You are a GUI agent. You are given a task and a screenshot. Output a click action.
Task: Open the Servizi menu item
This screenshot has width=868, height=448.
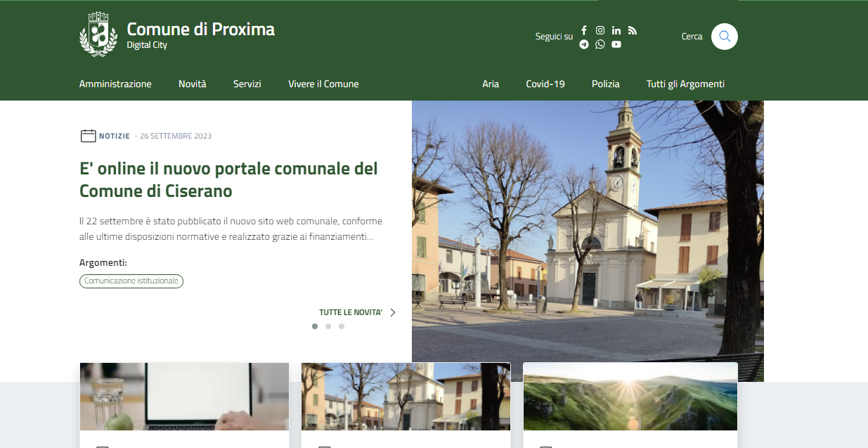[247, 84]
